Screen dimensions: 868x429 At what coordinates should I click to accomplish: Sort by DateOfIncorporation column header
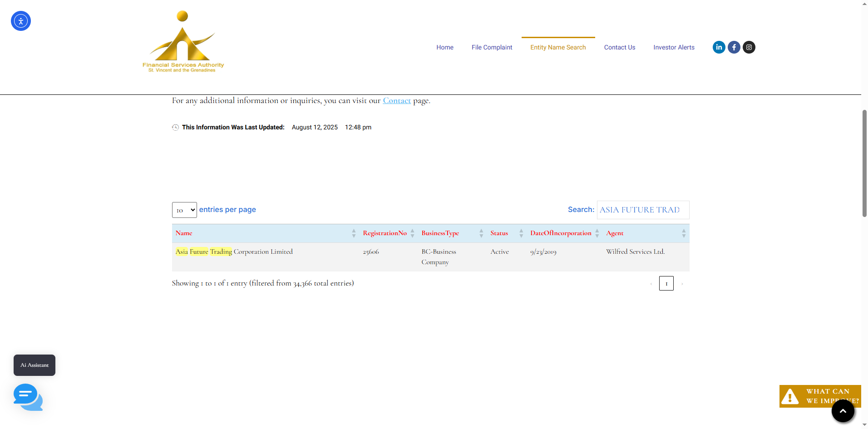561,233
